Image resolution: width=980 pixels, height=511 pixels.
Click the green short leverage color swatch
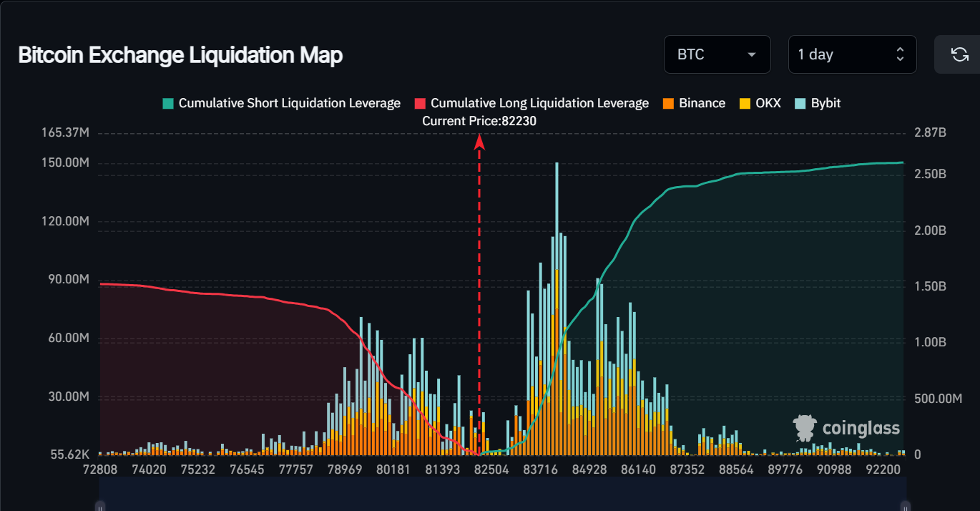168,103
